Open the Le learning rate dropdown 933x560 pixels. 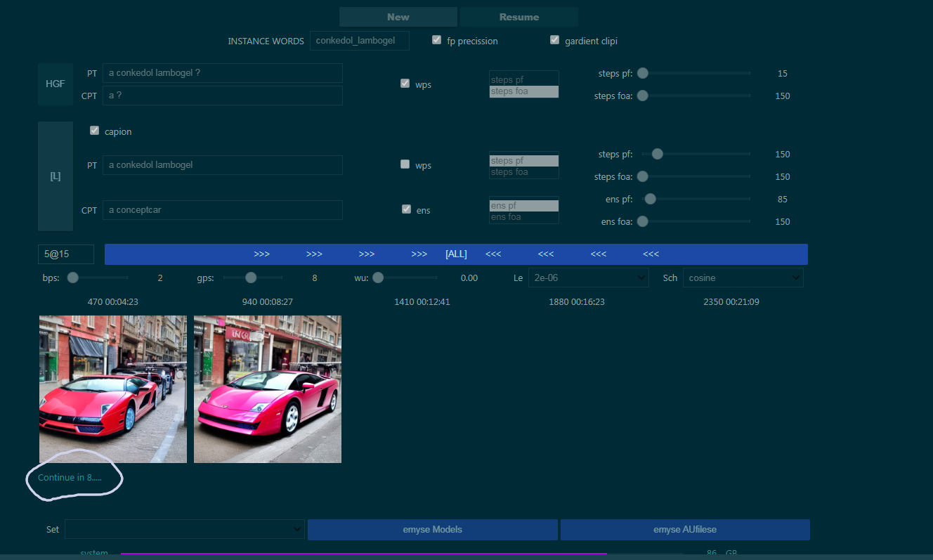[x=588, y=278]
